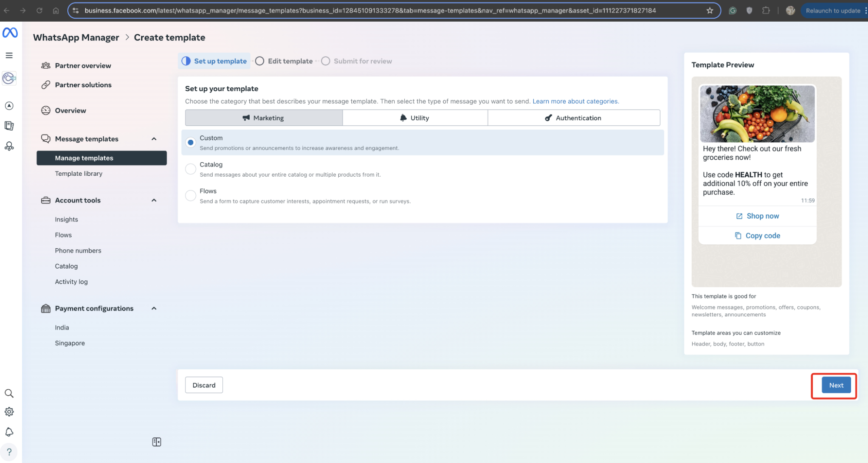Click the groceries image in preview
This screenshot has width=868, height=463.
click(757, 114)
